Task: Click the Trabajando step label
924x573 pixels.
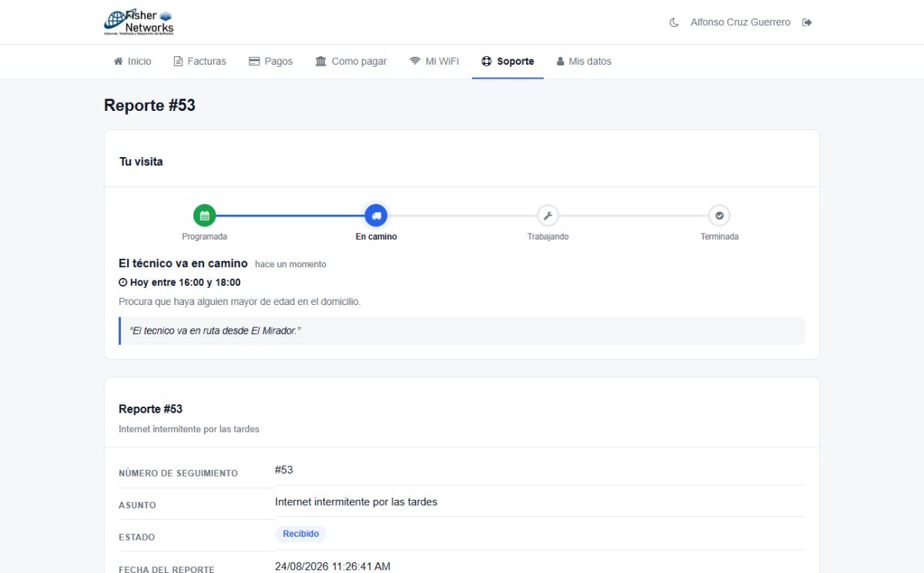Action: coord(547,236)
